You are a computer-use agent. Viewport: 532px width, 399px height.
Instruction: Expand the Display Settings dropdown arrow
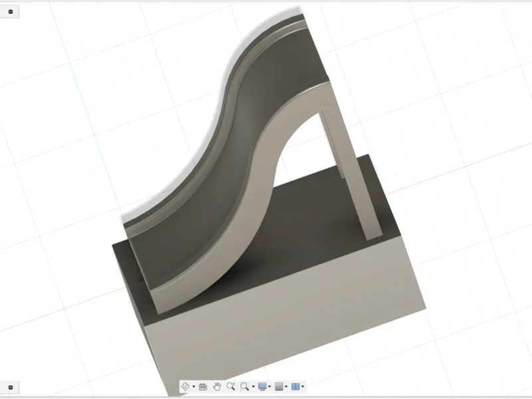(270, 387)
